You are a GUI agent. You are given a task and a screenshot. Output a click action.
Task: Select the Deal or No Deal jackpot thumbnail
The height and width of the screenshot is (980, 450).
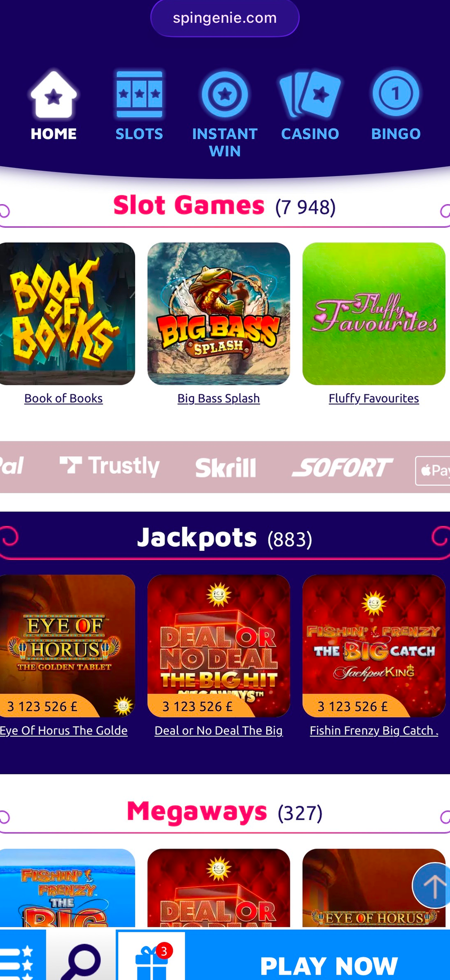coord(219,646)
